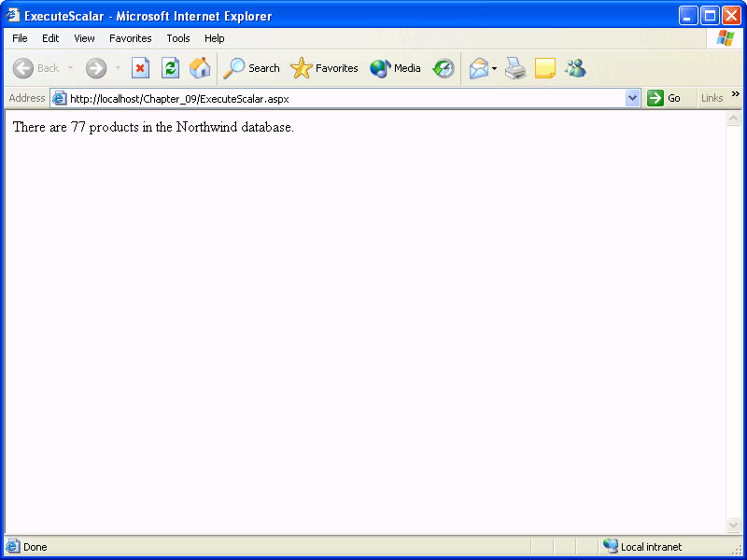Expand the Links bar chevron
Image resolution: width=747 pixels, height=560 pixels.
coord(735,94)
